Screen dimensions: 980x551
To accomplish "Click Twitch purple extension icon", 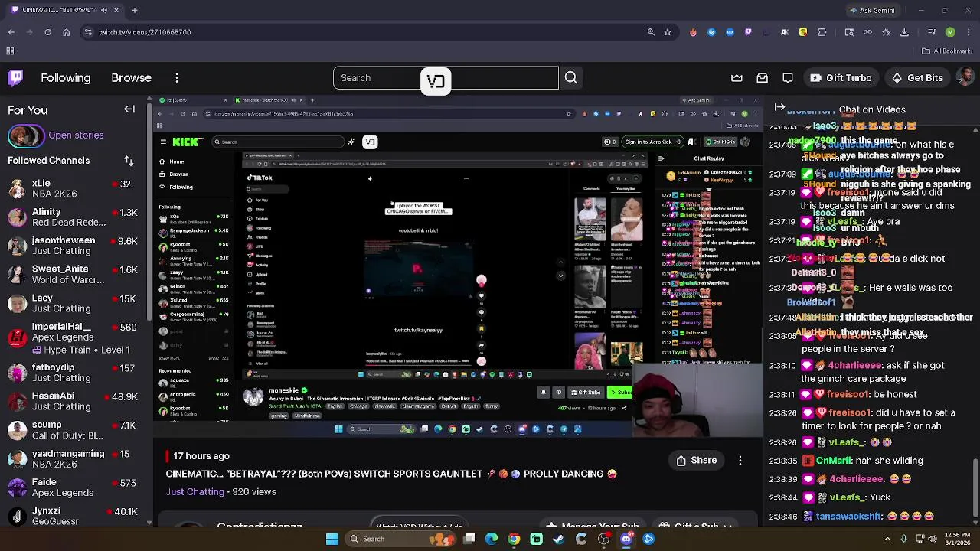I will (748, 32).
